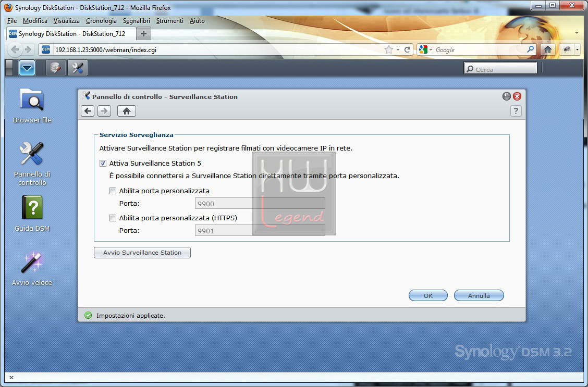Click the control panel taskbar icon
Screen dimensions: 588x387
point(78,68)
